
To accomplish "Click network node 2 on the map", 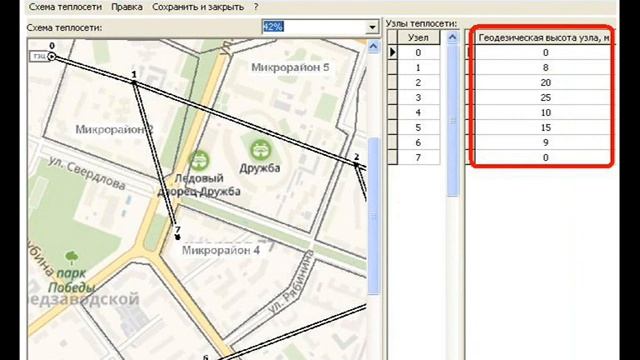I will (x=356, y=164).
